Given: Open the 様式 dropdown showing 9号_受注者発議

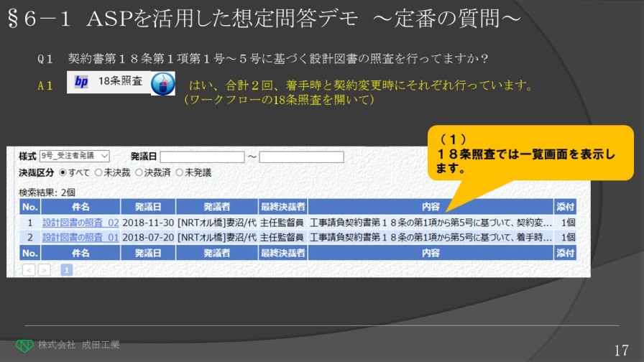Looking at the screenshot, I should [x=74, y=156].
